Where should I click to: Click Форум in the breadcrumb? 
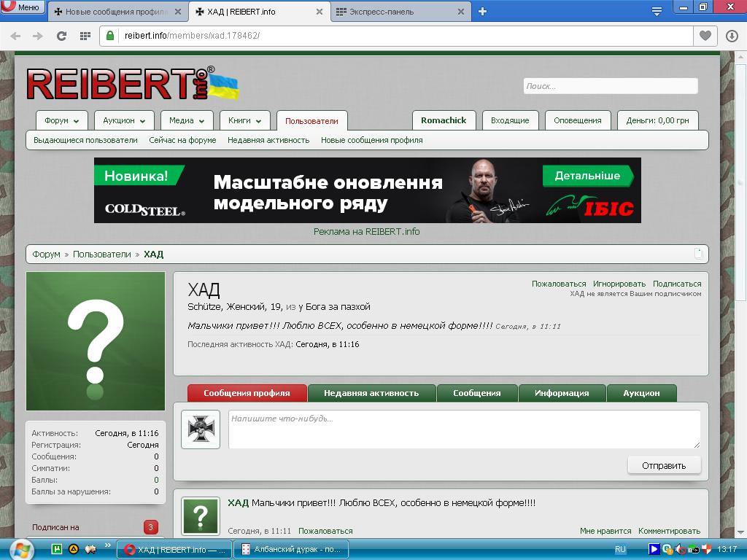(x=46, y=254)
